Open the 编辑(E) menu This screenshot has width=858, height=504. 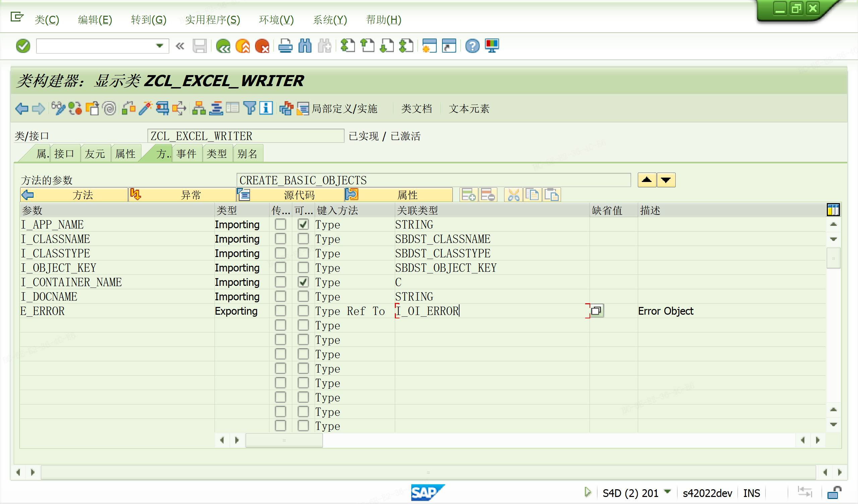coord(95,20)
